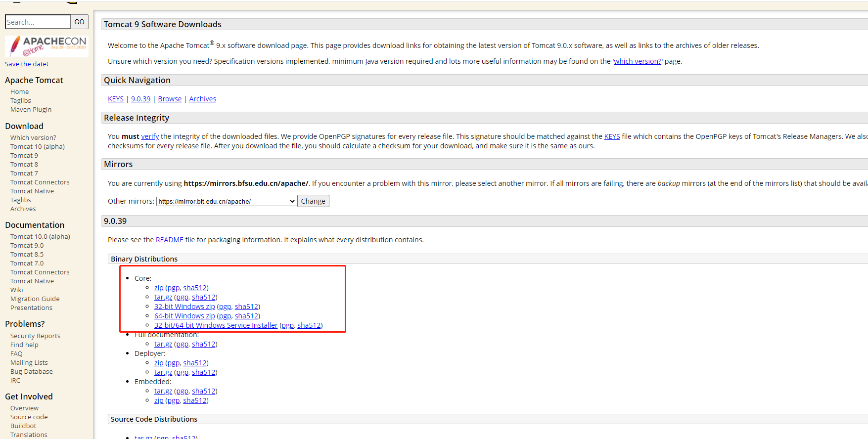
Task: Open Tomcat 10.0 (alpha) documentation
Action: 40,237
